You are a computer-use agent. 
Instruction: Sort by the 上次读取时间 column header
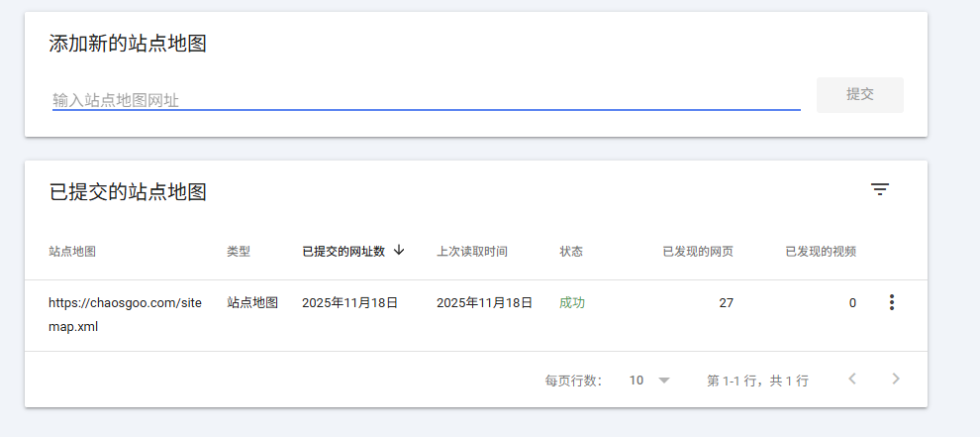point(472,252)
